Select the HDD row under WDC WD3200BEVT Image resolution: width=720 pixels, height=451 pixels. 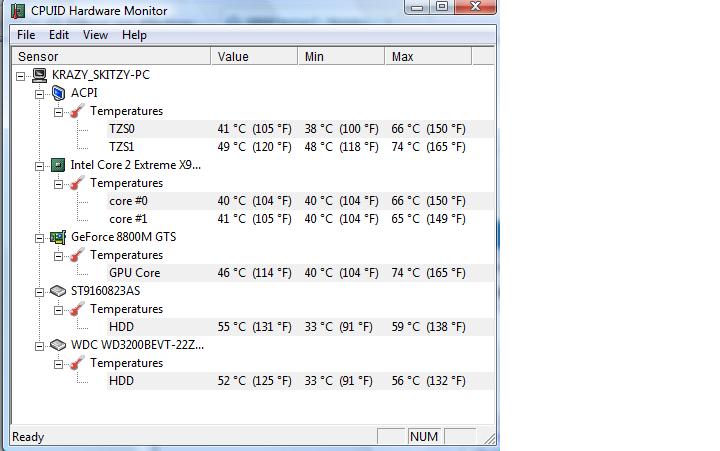pos(300,381)
